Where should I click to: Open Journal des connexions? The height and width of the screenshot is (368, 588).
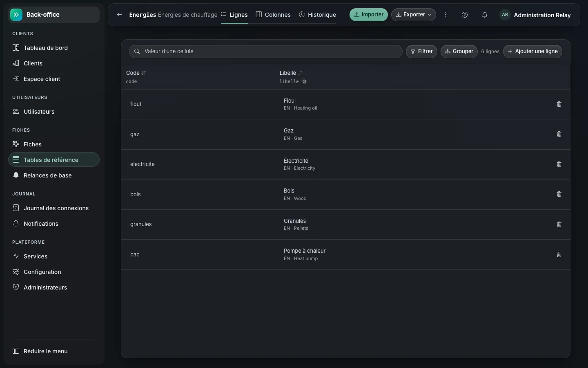click(x=54, y=208)
